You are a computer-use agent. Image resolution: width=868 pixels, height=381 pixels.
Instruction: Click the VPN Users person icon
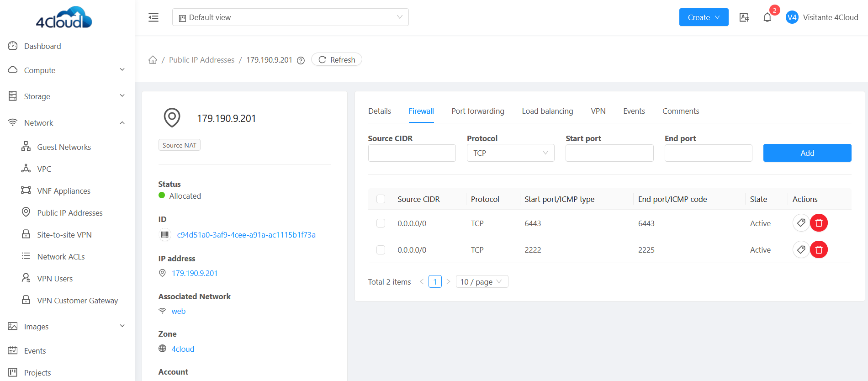pos(26,278)
